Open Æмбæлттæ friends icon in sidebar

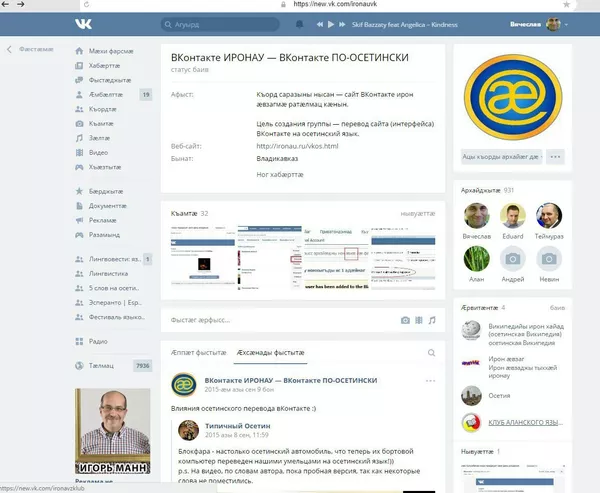(79, 95)
